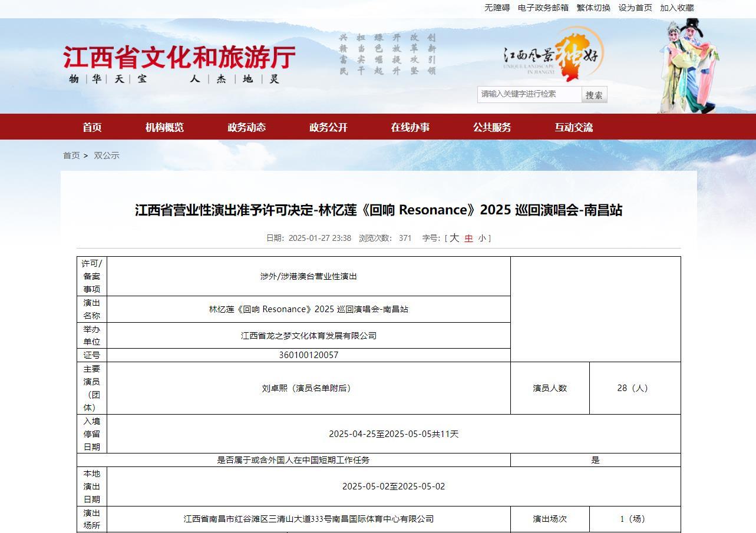Click cell 刘卓熙（演员名单附后）
This screenshot has width=756, height=533.
click(308, 388)
